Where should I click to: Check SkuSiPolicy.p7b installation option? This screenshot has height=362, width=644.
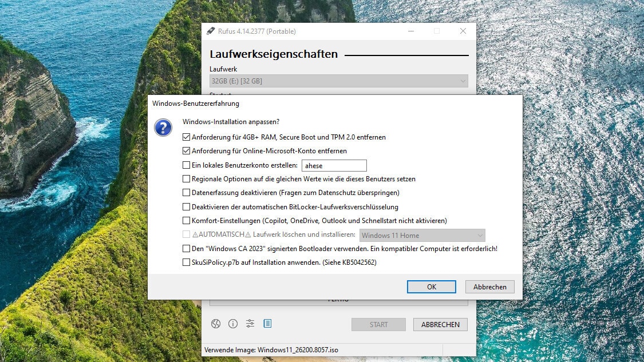tap(186, 262)
